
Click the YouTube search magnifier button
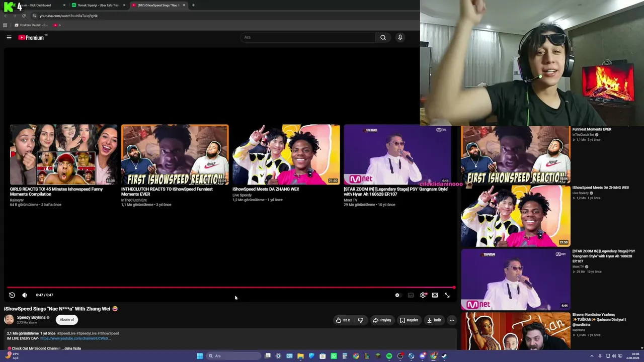(x=383, y=37)
